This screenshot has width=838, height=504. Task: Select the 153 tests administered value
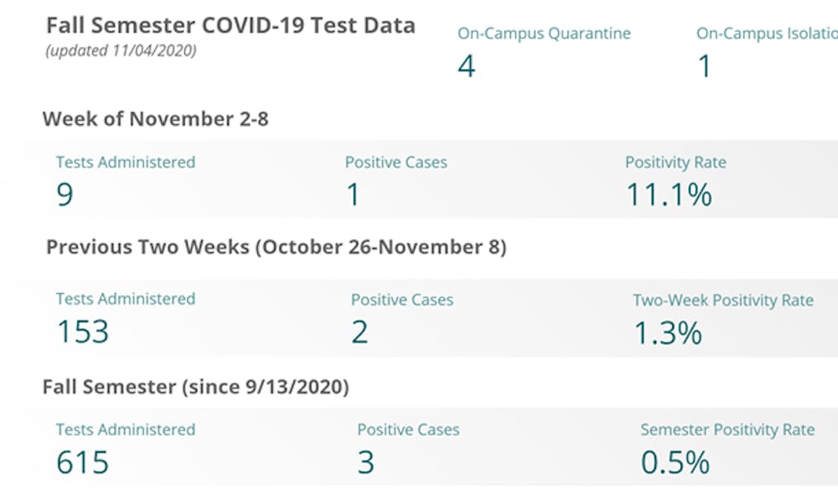click(x=82, y=332)
